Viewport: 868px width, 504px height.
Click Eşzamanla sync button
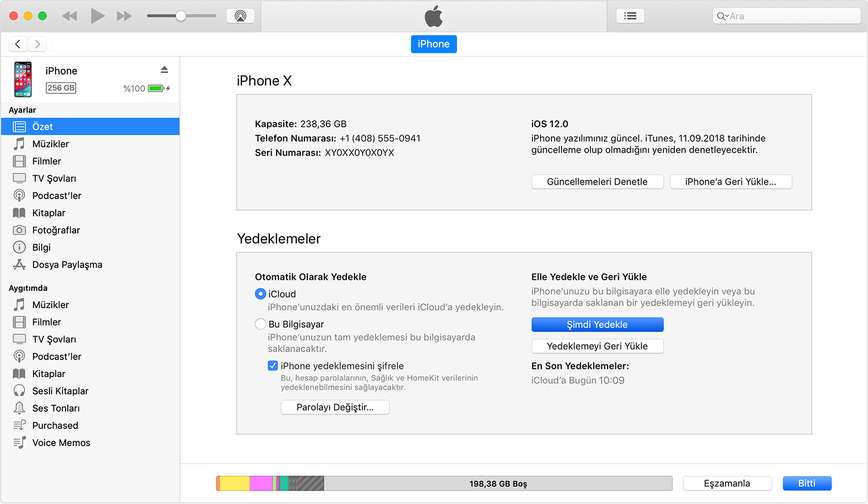727,483
